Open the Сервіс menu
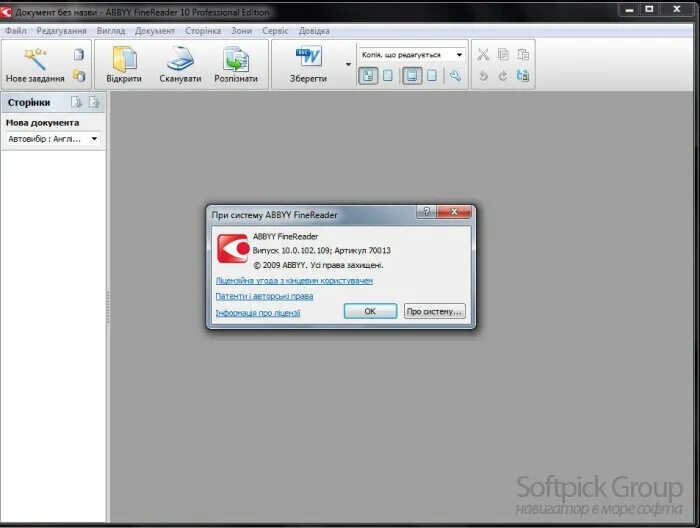Viewport: 700px width, 528px height. tap(275, 31)
